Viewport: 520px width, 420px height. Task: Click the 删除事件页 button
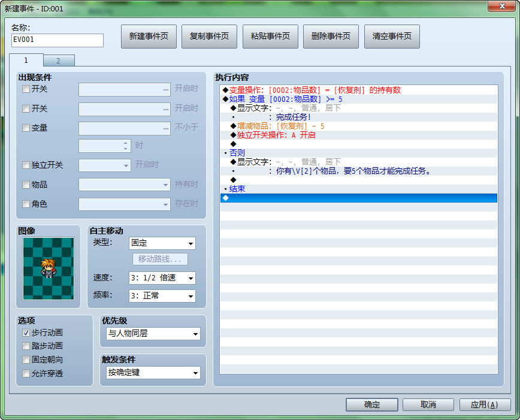(x=331, y=37)
